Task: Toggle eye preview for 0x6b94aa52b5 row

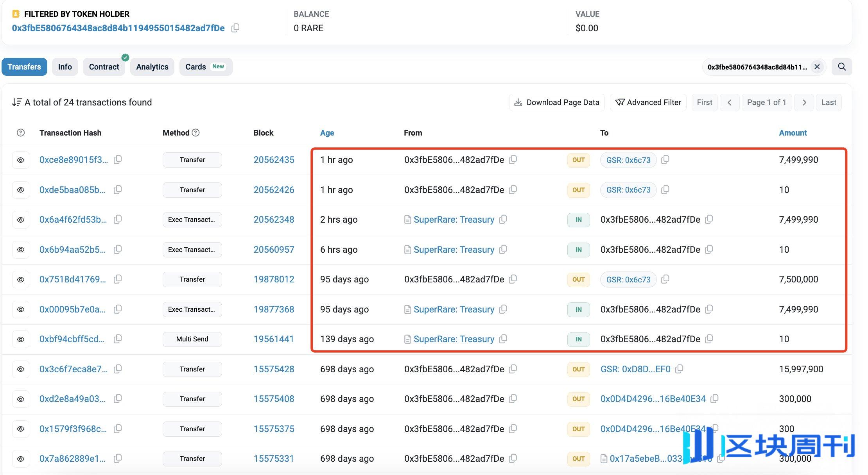Action: 21,250
